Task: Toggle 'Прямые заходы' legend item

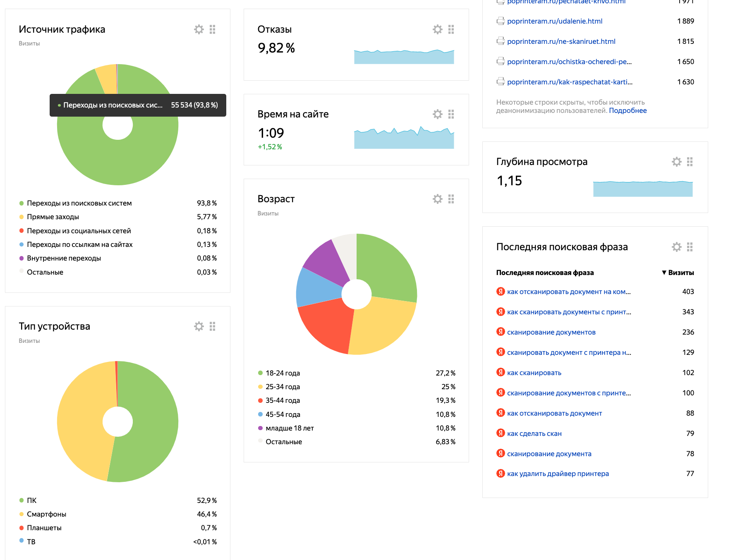Action: tap(53, 217)
